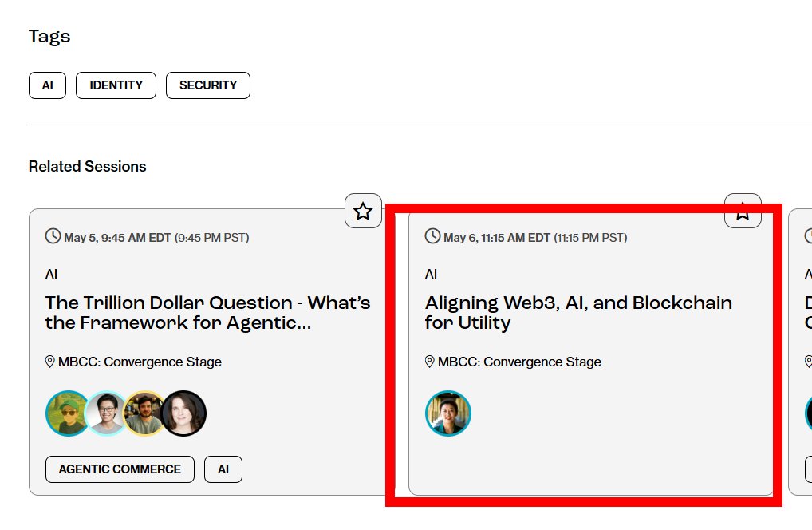This screenshot has height=530, width=812.
Task: Click location pin on Aligning Web3 card
Action: coord(430,362)
